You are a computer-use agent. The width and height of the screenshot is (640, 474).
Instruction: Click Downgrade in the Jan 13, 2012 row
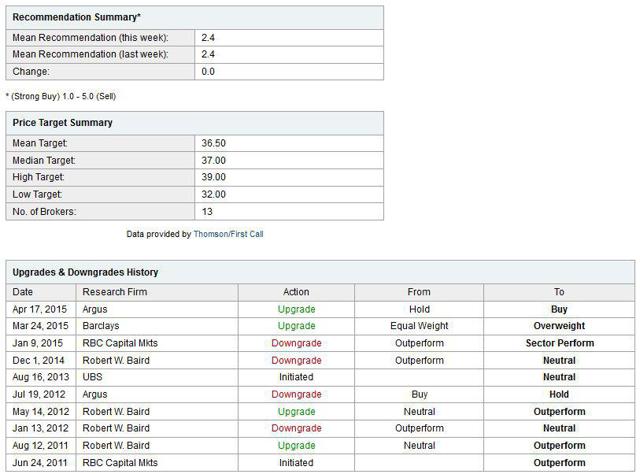click(296, 428)
